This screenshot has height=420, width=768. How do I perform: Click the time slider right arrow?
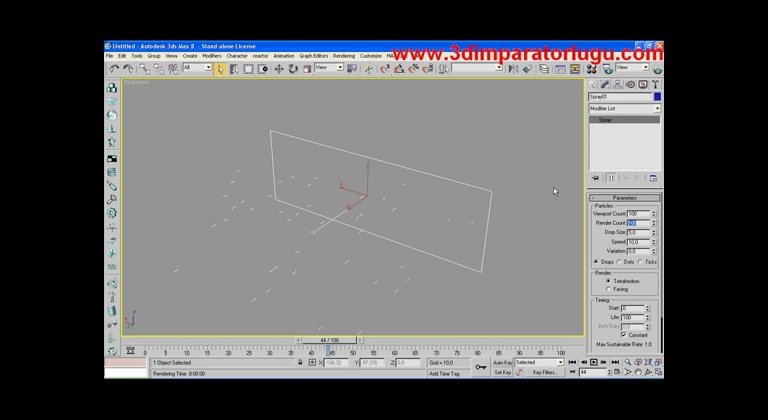tap(360, 340)
